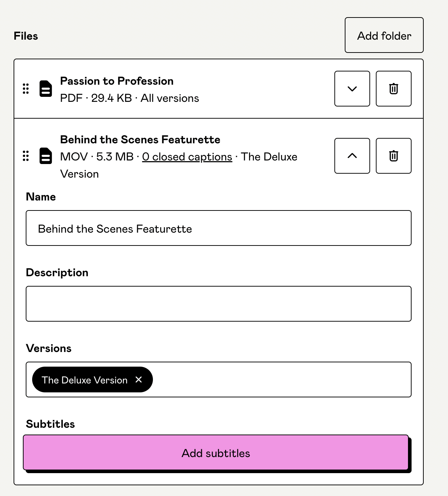Delete the Behind the Scenes Featurette file
This screenshot has height=496, width=448.
pos(393,156)
